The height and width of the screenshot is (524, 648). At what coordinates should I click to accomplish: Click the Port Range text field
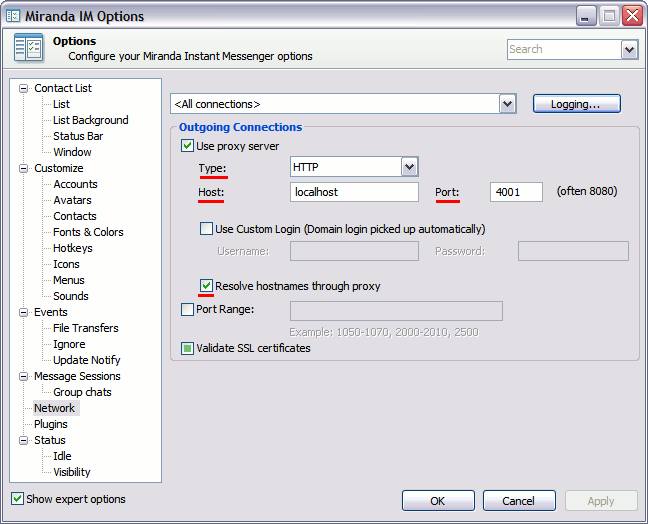click(x=396, y=311)
